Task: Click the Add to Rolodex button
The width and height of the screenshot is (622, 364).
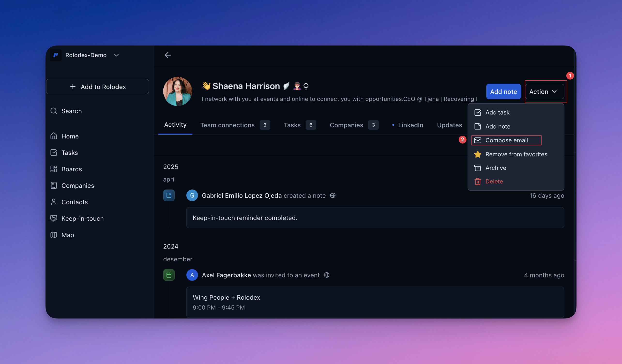Action: pyautogui.click(x=98, y=87)
